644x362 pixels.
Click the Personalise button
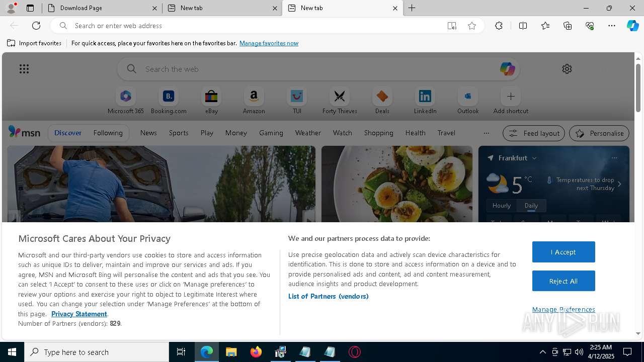pos(599,133)
